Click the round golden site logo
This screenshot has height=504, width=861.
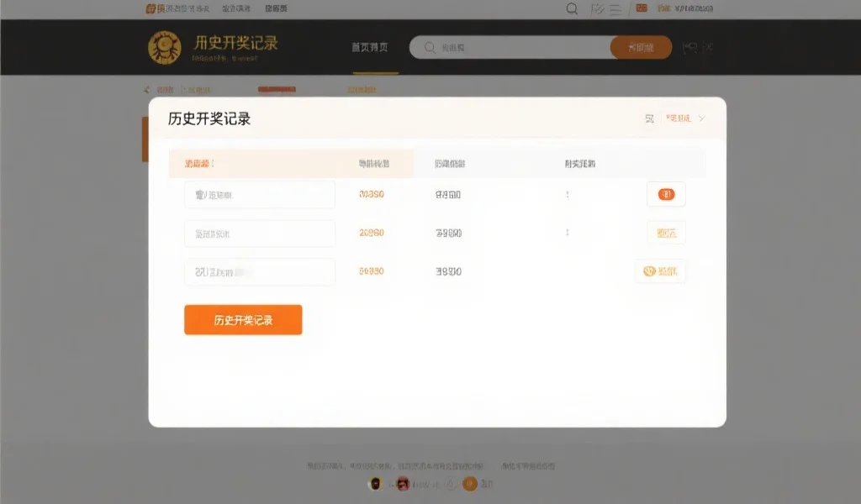(165, 47)
